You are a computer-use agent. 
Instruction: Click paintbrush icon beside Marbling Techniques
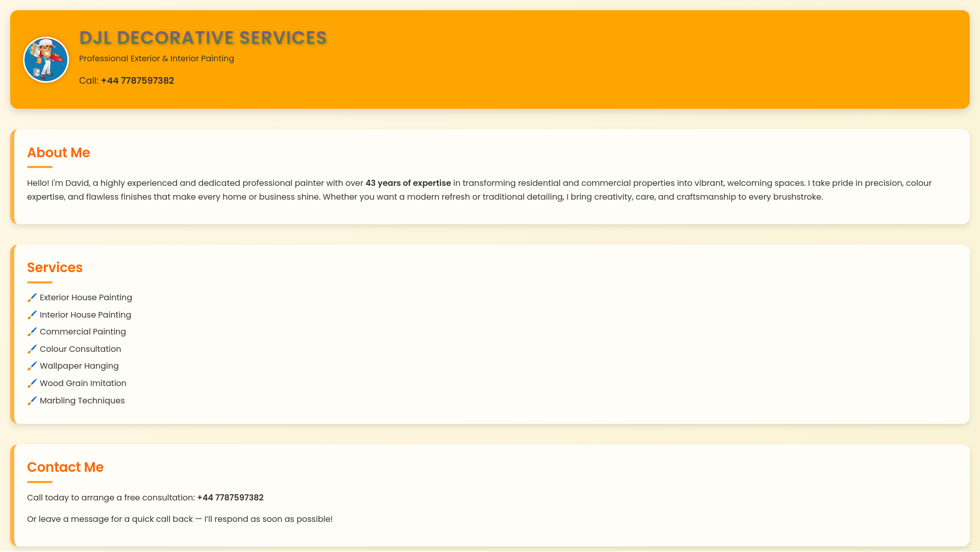pos(32,401)
